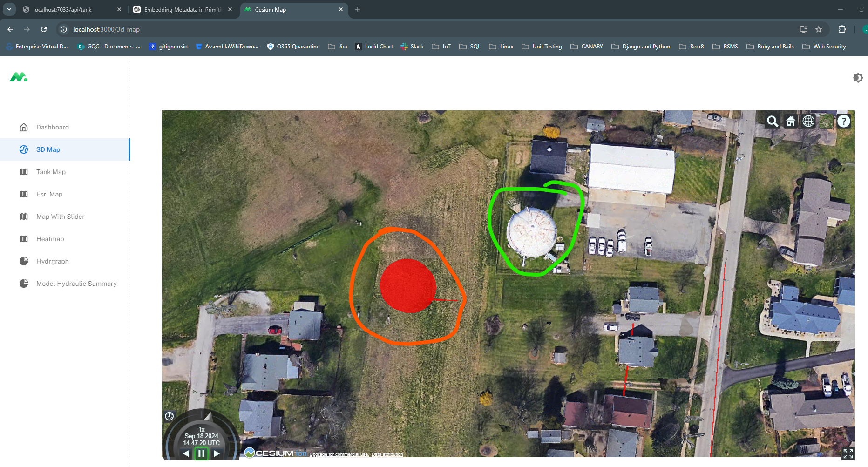This screenshot has height=467, width=868.
Task: Open the Enterprise Virtual D... bookmark
Action: tap(37, 47)
